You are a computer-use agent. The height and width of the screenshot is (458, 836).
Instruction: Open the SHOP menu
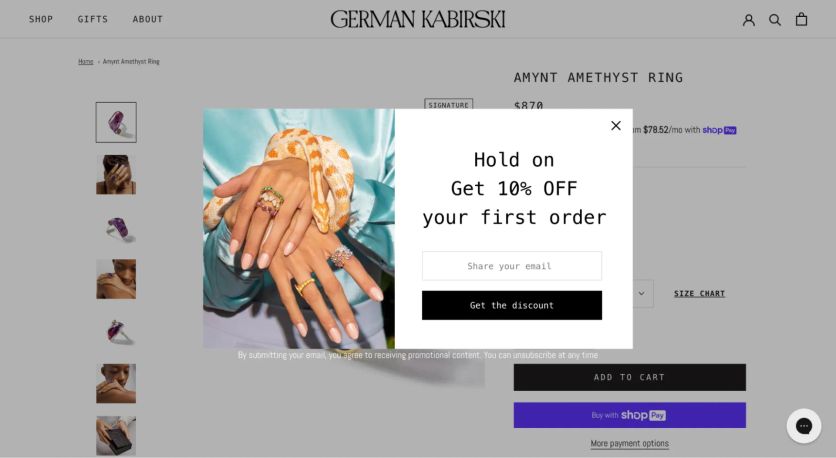point(41,19)
